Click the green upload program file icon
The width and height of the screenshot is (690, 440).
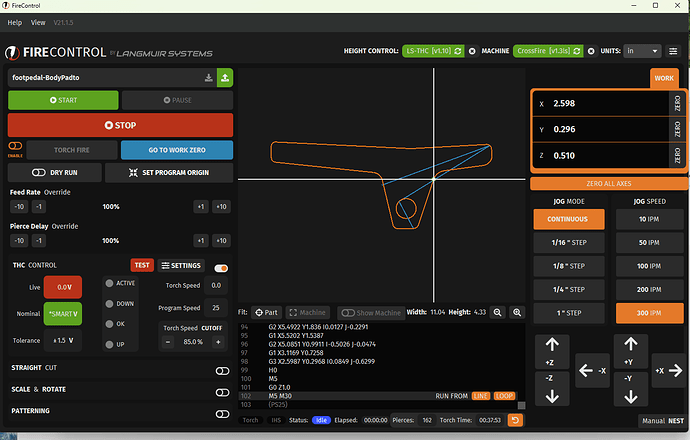tap(224, 76)
